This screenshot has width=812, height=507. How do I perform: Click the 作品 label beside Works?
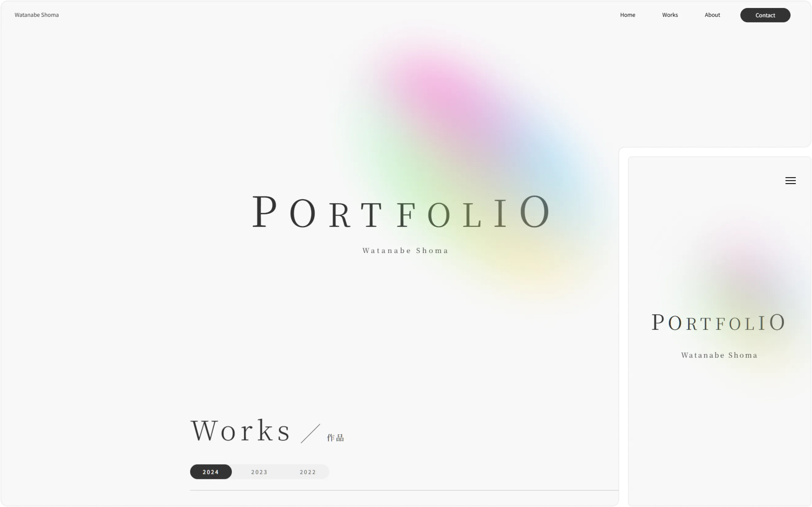coord(335,438)
